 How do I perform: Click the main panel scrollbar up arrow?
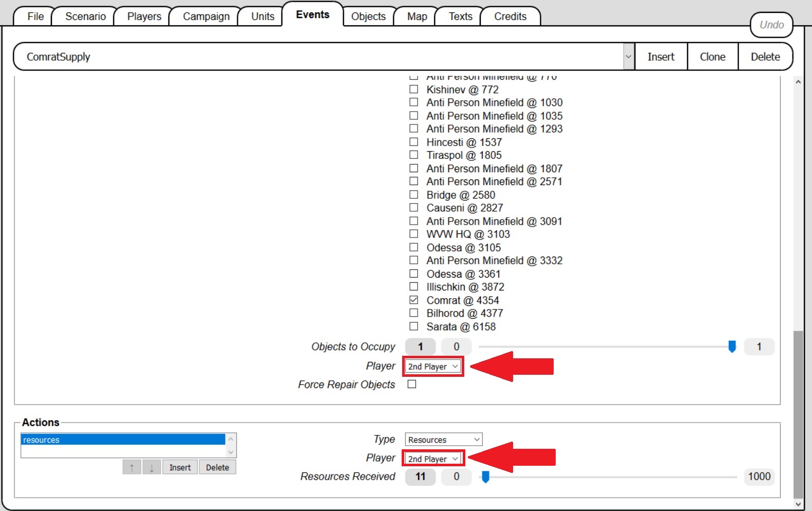point(798,82)
